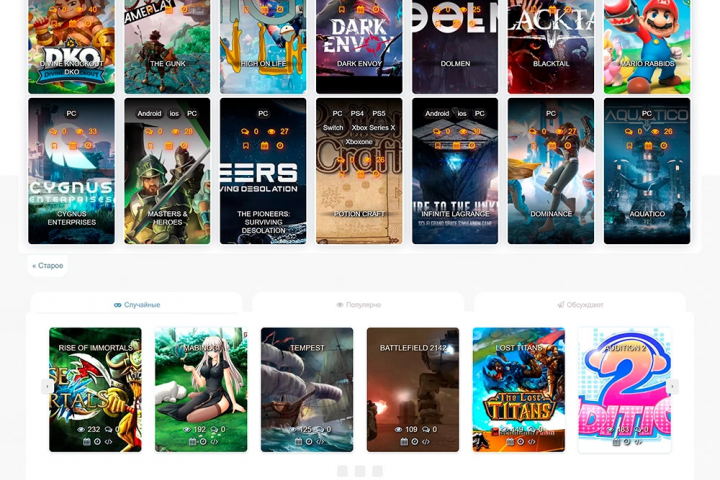720x480 pixels.
Task: Switch to the Обсуждают tab
Action: (x=580, y=305)
